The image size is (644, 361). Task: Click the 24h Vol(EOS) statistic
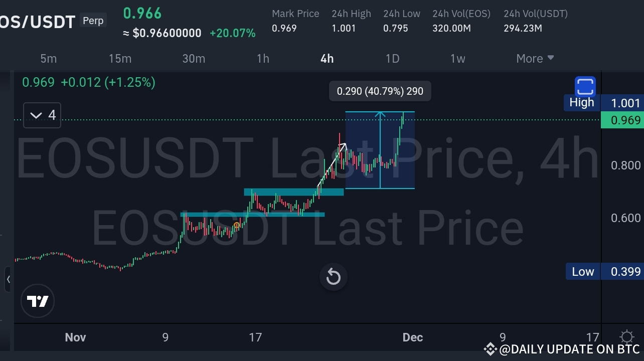click(x=461, y=21)
